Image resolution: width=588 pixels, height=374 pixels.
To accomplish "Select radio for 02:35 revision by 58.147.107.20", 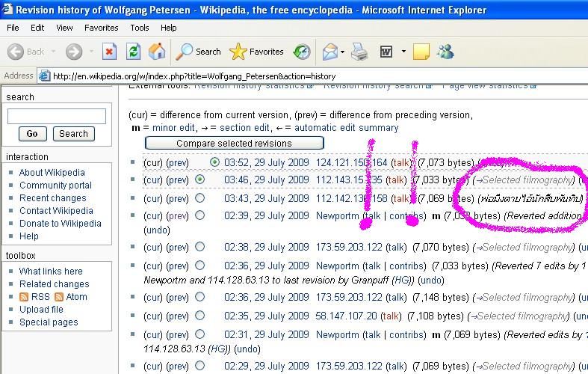I will (x=200, y=316).
